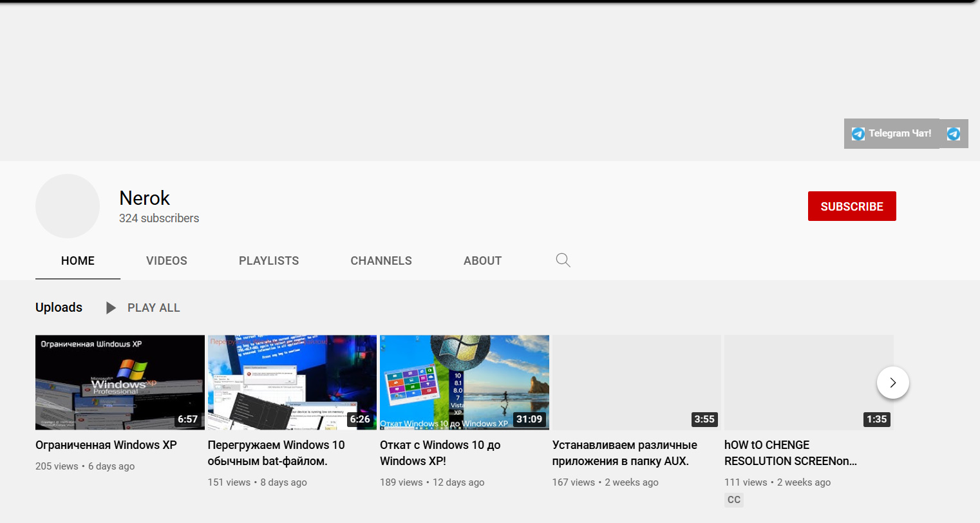Click the Telegram icon on the banner's far right
The height and width of the screenshot is (523, 980).
click(x=954, y=133)
